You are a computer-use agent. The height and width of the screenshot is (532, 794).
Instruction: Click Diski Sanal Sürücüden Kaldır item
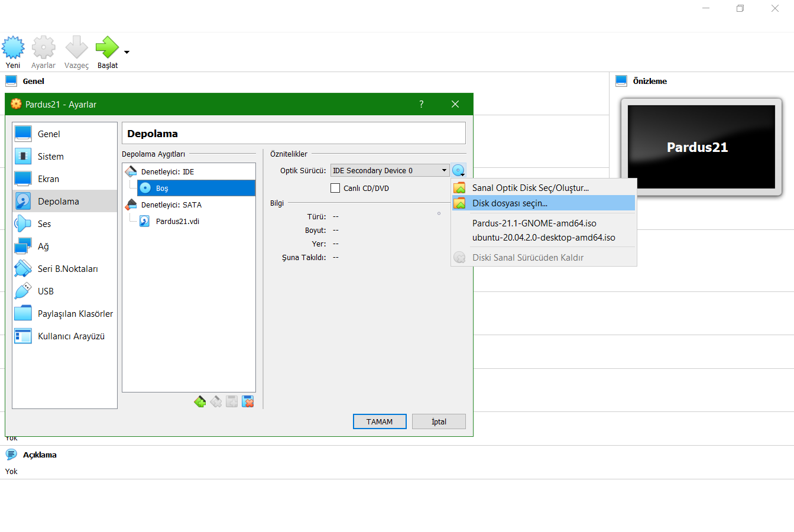coord(543,258)
